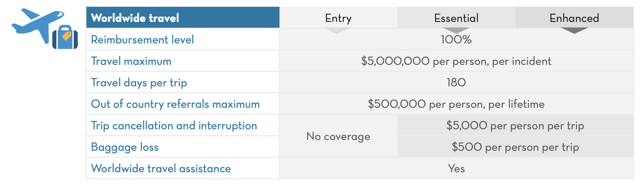The height and width of the screenshot is (187, 644).
Task: Select the Essential plan tab
Action: tap(456, 18)
